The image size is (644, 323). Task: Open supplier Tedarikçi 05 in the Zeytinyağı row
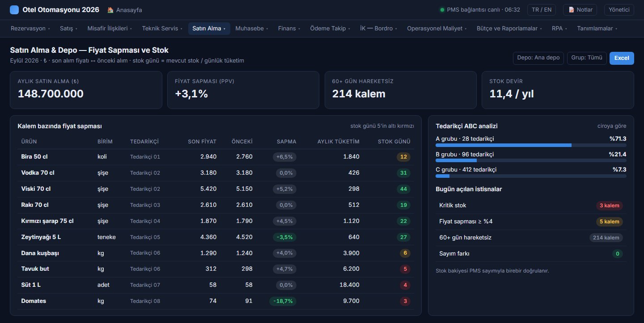tap(145, 237)
